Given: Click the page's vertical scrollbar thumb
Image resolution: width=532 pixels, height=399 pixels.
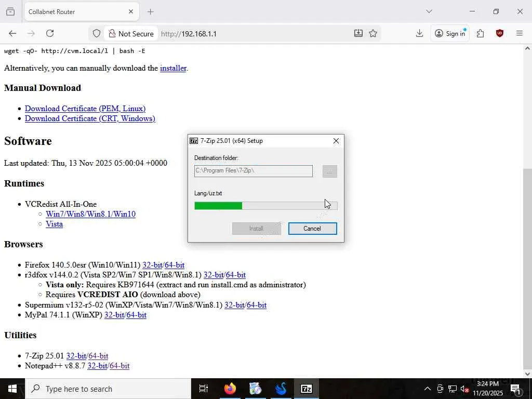Looking at the screenshot, I should [x=527, y=268].
